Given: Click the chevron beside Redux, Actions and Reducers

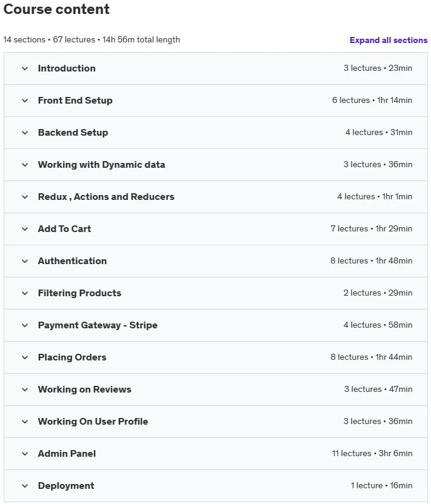Looking at the screenshot, I should pos(25,197).
